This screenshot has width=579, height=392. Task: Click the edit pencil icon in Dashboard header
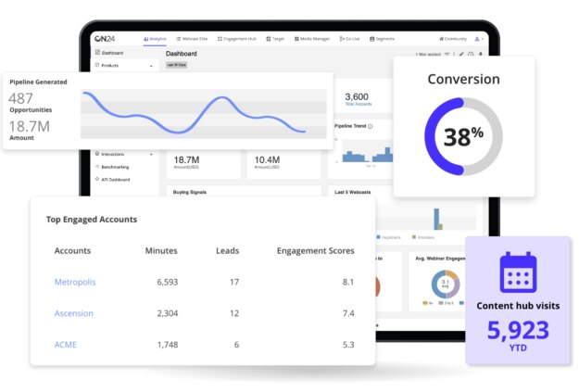pyautogui.click(x=460, y=55)
